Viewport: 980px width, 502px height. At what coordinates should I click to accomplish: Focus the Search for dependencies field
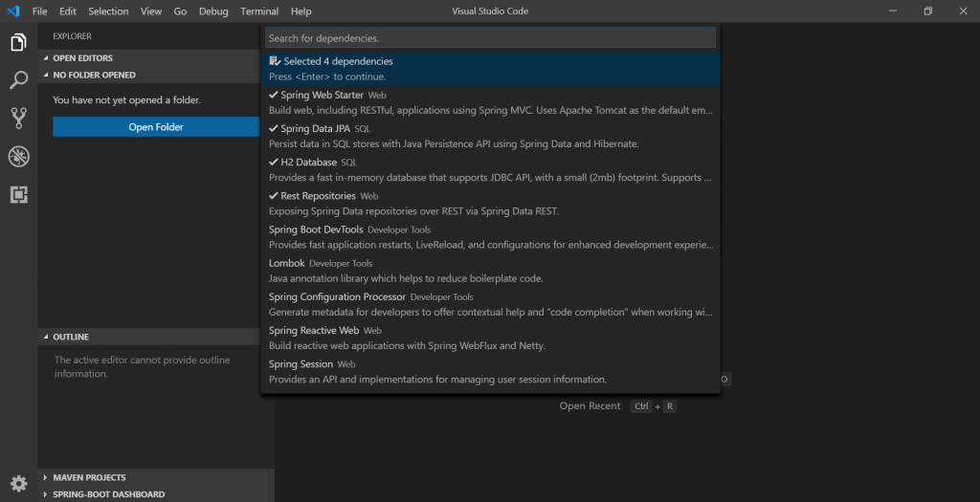(x=490, y=38)
